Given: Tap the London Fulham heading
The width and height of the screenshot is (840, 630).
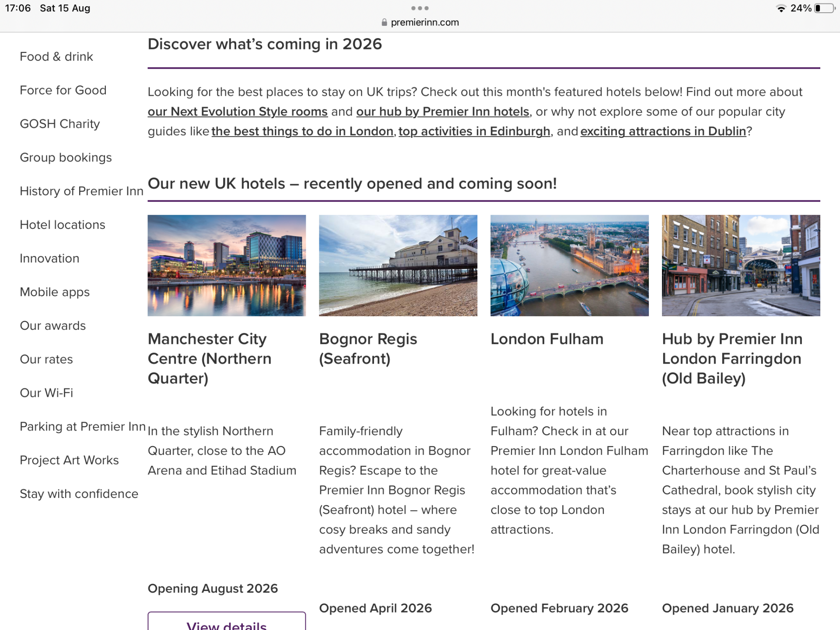Looking at the screenshot, I should (547, 339).
